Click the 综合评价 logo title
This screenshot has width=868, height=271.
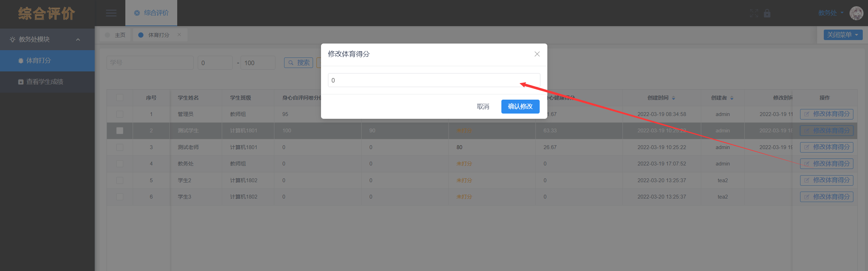[47, 14]
